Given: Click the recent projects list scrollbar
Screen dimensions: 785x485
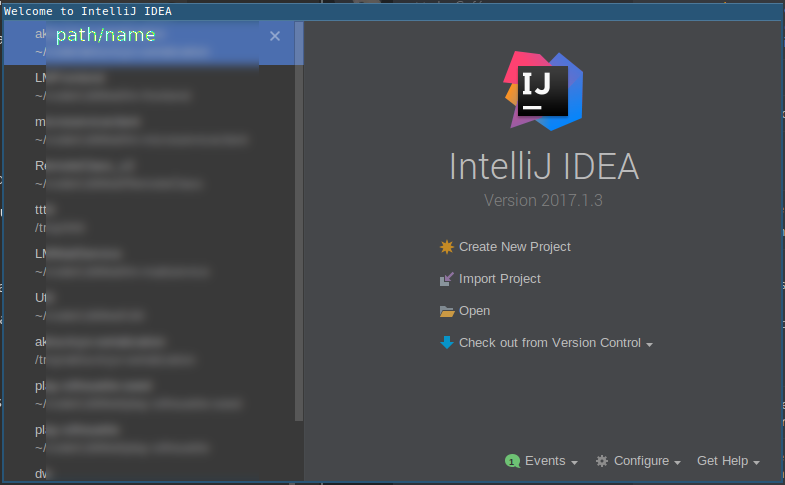Looking at the screenshot, I should click(x=299, y=221).
